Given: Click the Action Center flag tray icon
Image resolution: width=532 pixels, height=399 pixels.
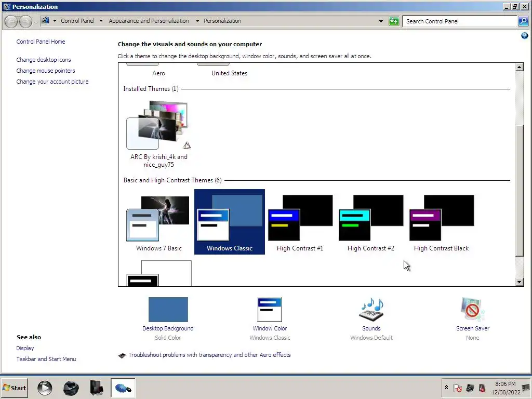Looking at the screenshot, I should (458, 388).
